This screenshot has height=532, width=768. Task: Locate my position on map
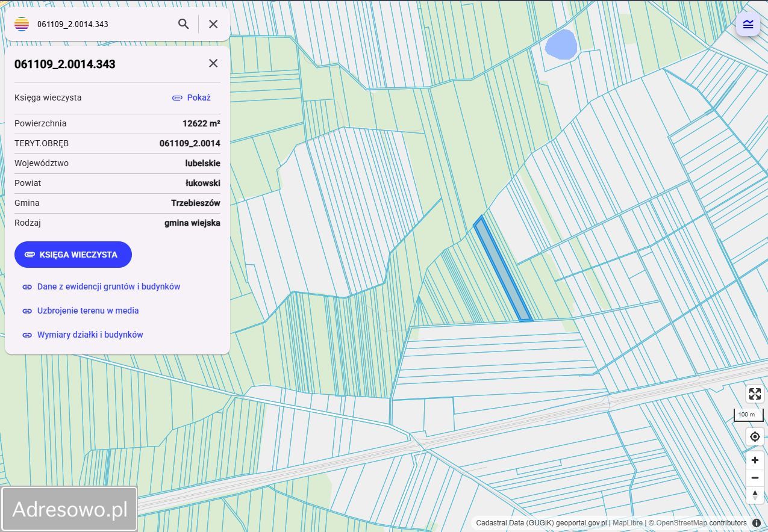755,436
